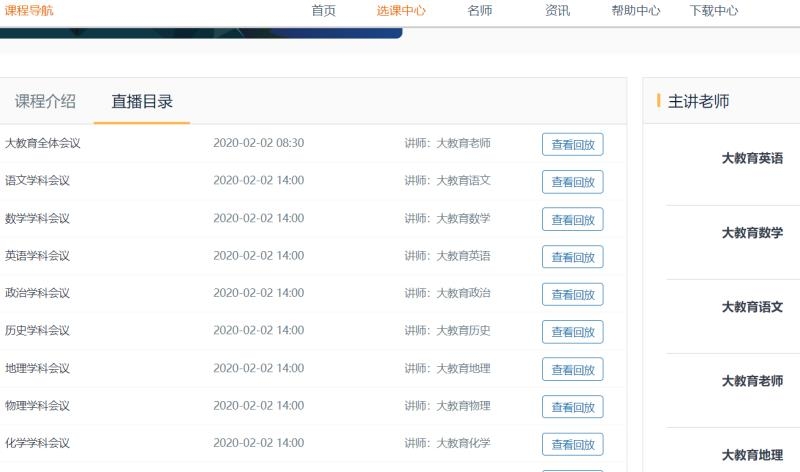Click 讲师: 大教育老师 text
The image size is (800, 472).
[447, 143]
